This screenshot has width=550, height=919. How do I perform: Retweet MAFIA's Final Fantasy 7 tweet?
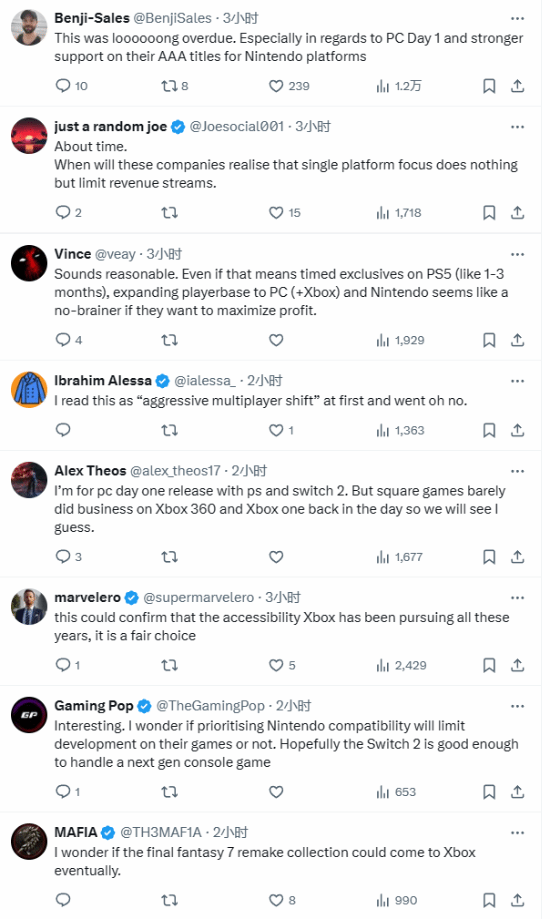169,900
